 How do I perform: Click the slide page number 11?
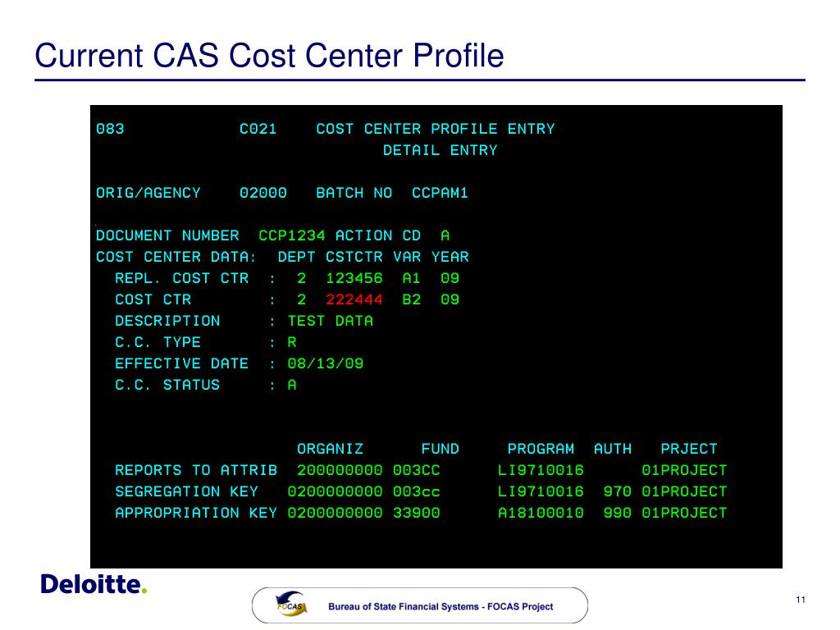[x=801, y=600]
